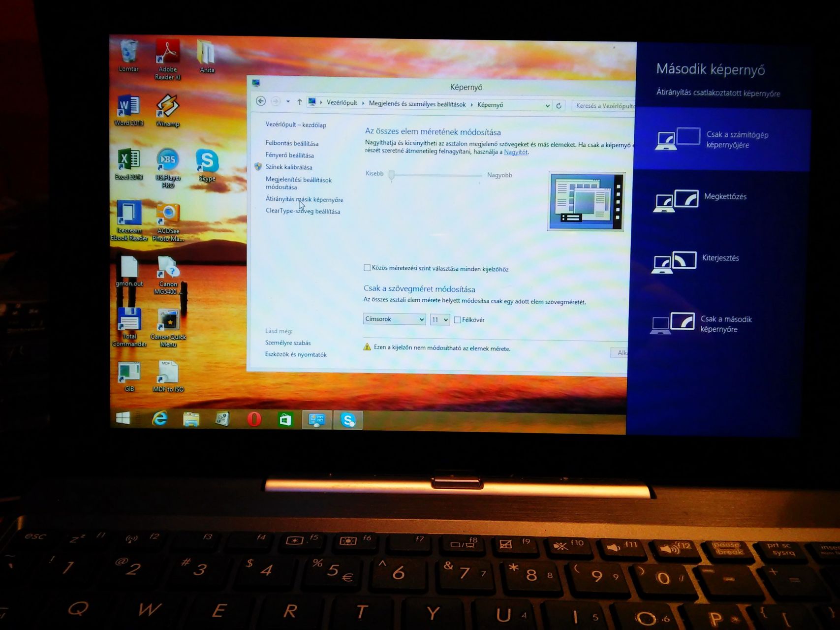Open the GIB desktop shortcut
Image resolution: width=840 pixels, height=630 pixels.
click(x=129, y=377)
